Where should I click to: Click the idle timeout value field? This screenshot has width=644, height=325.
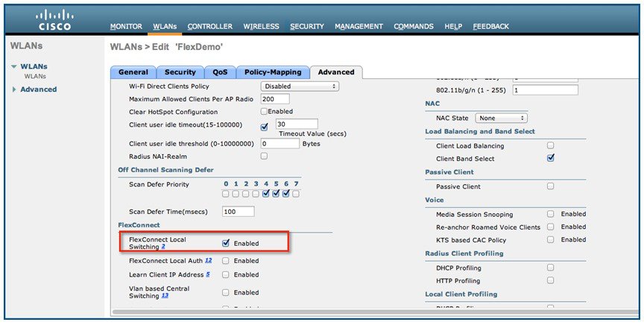297,124
